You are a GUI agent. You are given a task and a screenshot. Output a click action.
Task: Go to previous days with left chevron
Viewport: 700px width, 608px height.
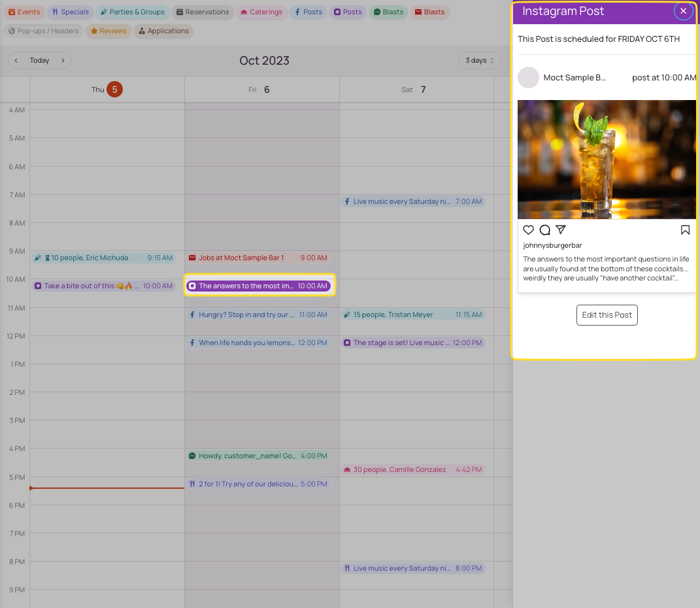(16, 60)
